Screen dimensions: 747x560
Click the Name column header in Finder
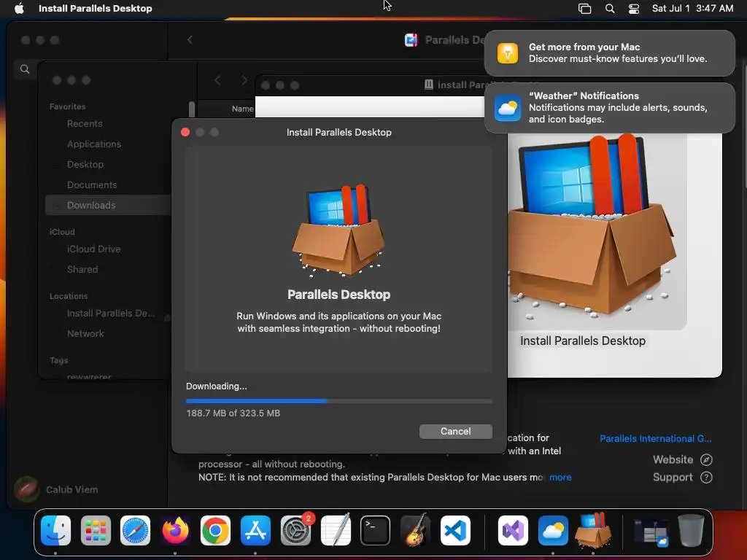tap(242, 109)
